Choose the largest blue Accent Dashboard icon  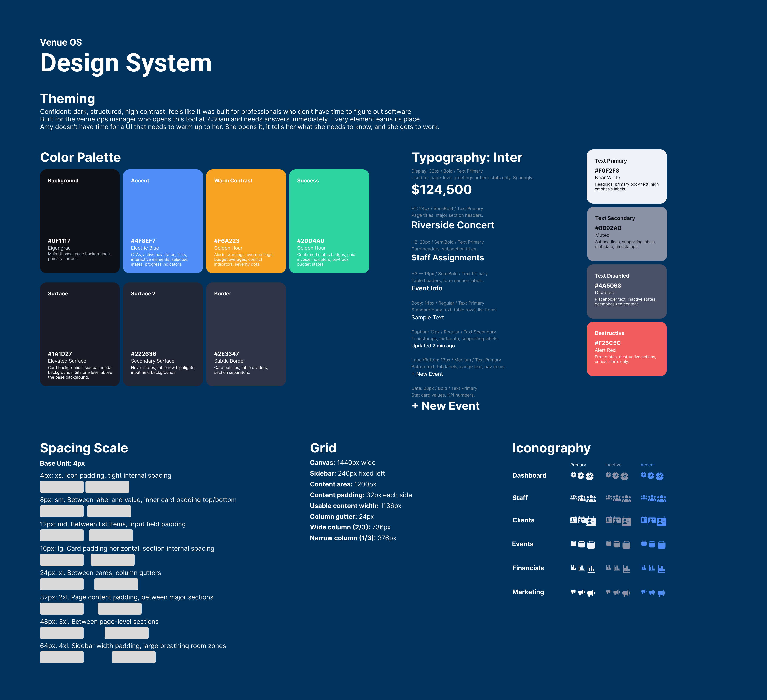660,476
